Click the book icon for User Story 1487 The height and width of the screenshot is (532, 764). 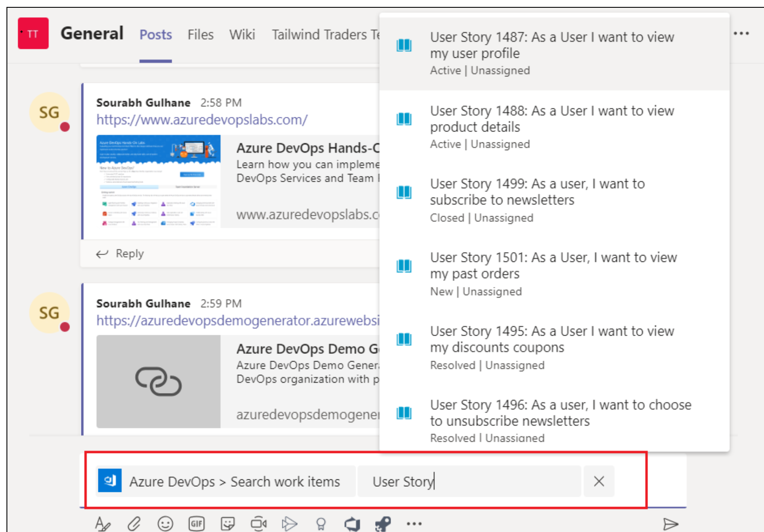(x=404, y=45)
